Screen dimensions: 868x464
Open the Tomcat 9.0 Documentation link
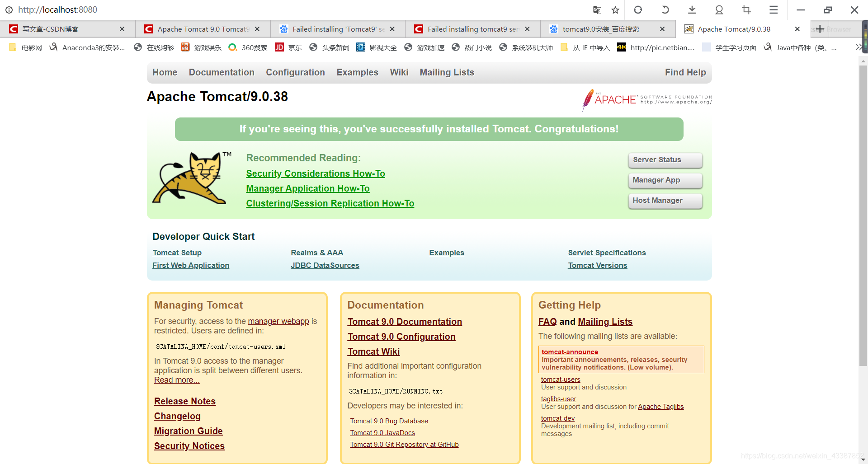[405, 322]
